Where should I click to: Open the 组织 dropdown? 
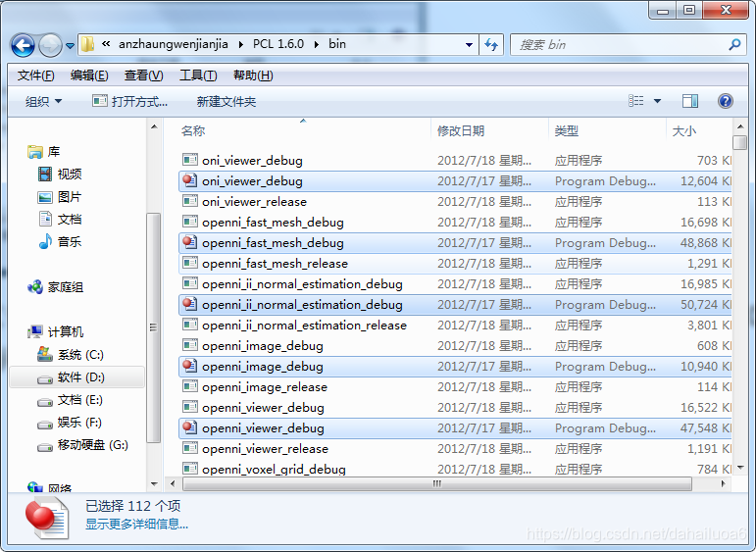tap(43, 101)
